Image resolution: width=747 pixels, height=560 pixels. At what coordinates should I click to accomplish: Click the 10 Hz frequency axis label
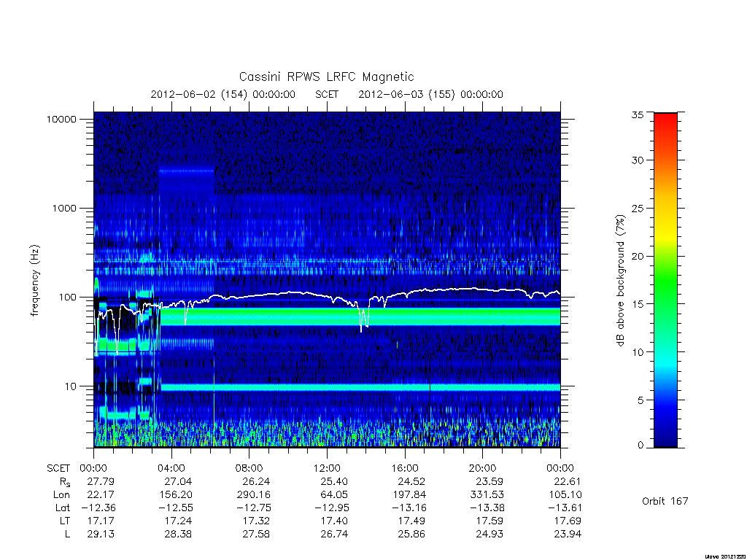(x=70, y=386)
